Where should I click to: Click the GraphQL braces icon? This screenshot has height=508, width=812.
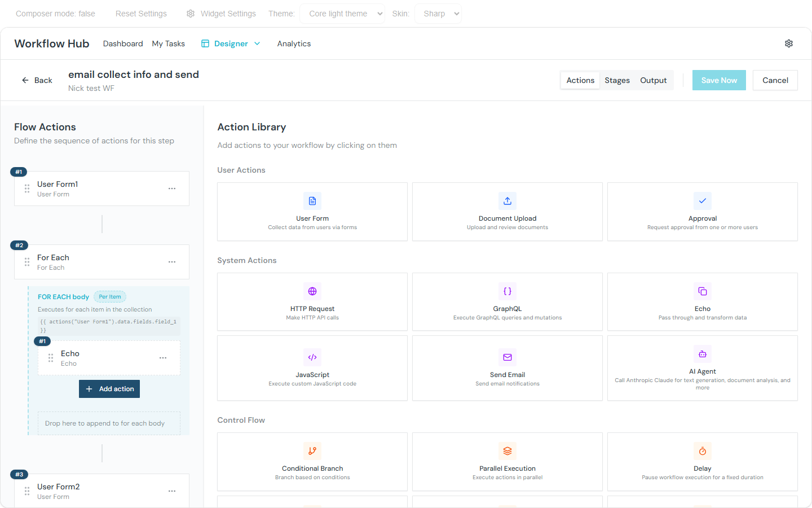507,291
